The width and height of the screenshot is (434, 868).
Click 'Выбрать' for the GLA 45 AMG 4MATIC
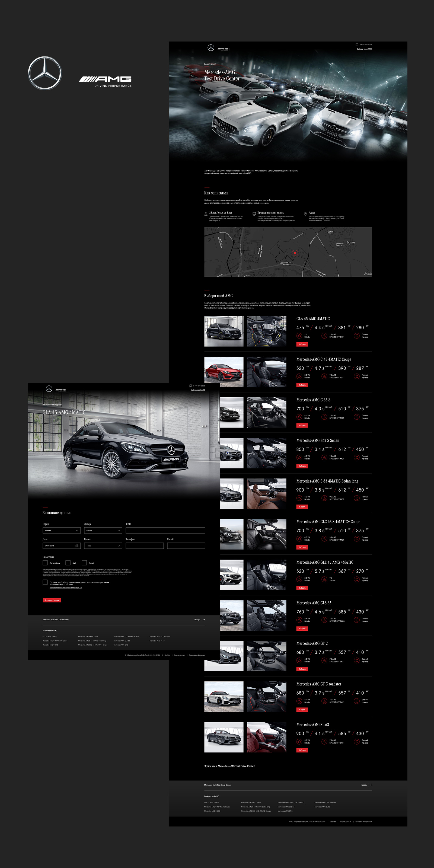coord(302,344)
